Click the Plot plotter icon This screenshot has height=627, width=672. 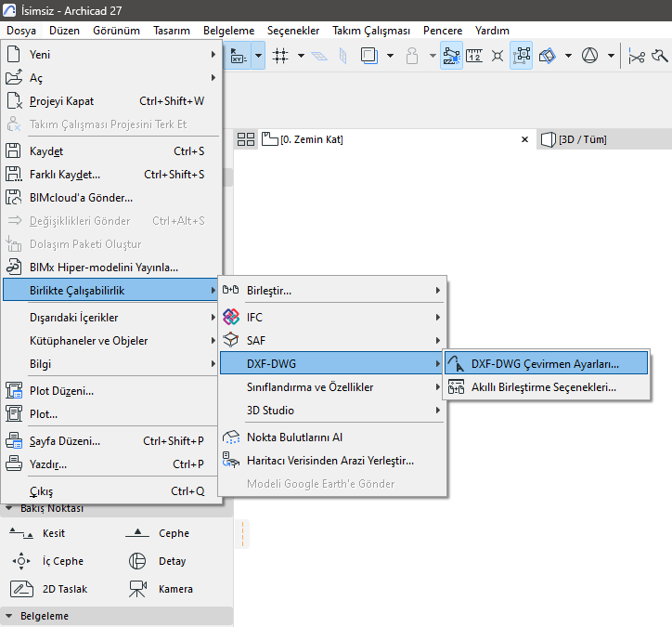tap(14, 414)
